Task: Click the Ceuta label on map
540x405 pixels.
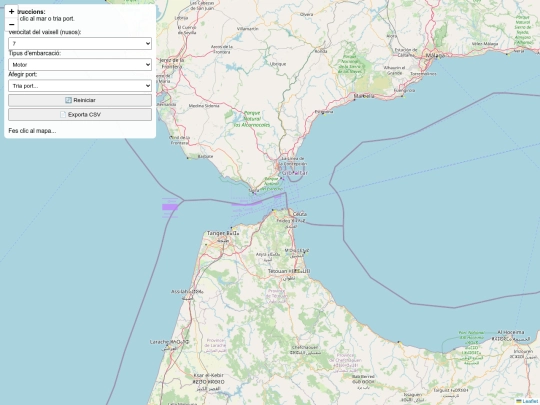Action: (x=300, y=214)
